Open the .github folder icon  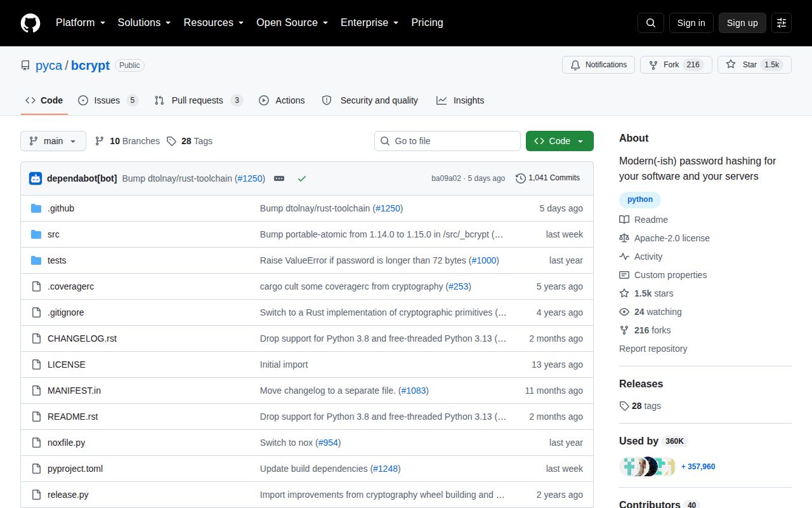pos(36,208)
